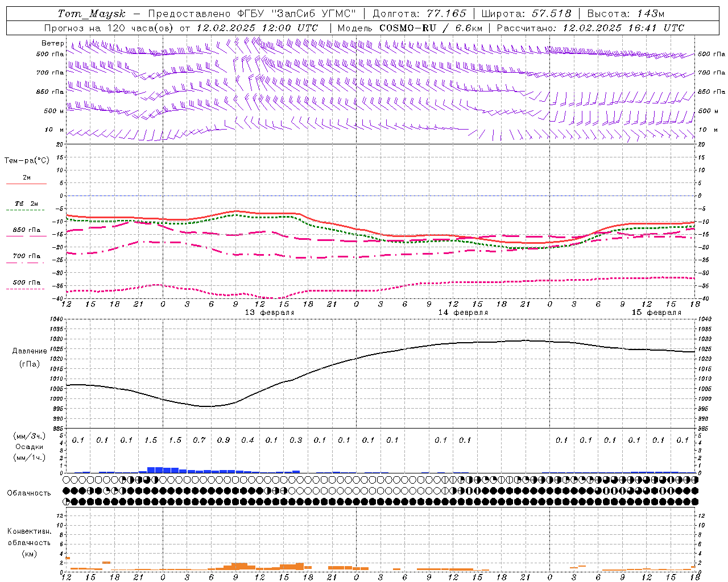This screenshot has height=582, width=728.
Task: Click the Осадки panel label
Action: click(30, 446)
